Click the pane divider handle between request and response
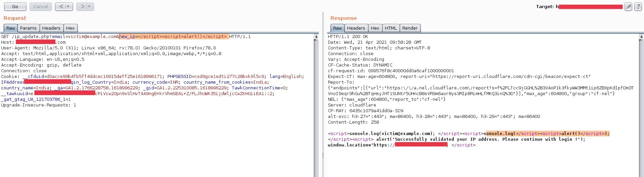644x177 pixels. click(x=323, y=156)
